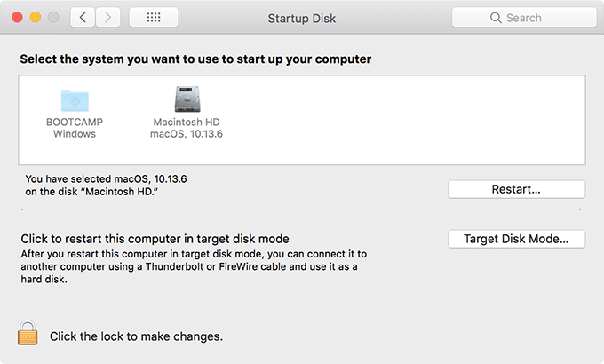
Task: Open Target Disk Mode... option
Action: (516, 239)
